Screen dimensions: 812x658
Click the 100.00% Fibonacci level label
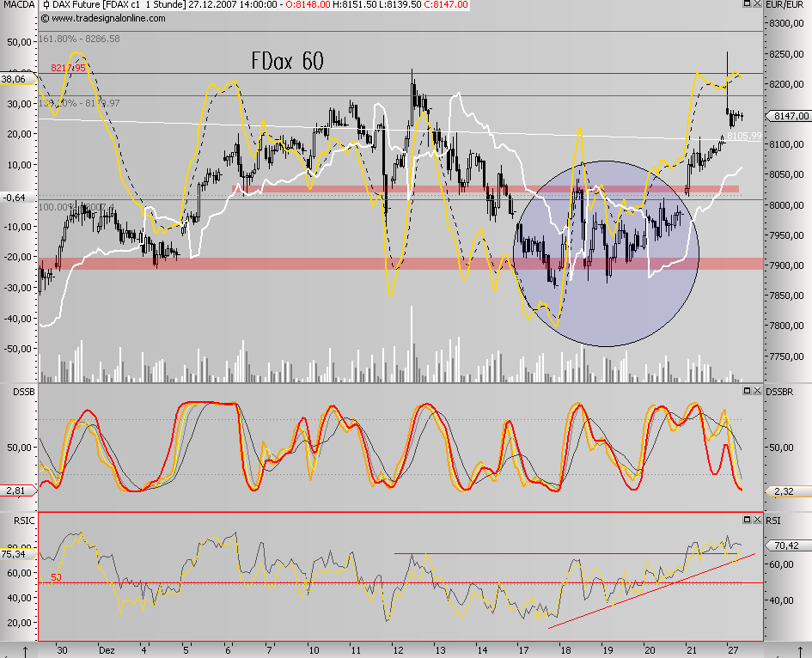pyautogui.click(x=76, y=207)
